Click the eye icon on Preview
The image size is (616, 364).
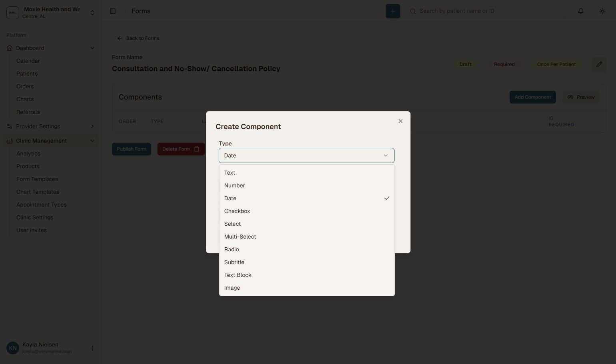(570, 97)
